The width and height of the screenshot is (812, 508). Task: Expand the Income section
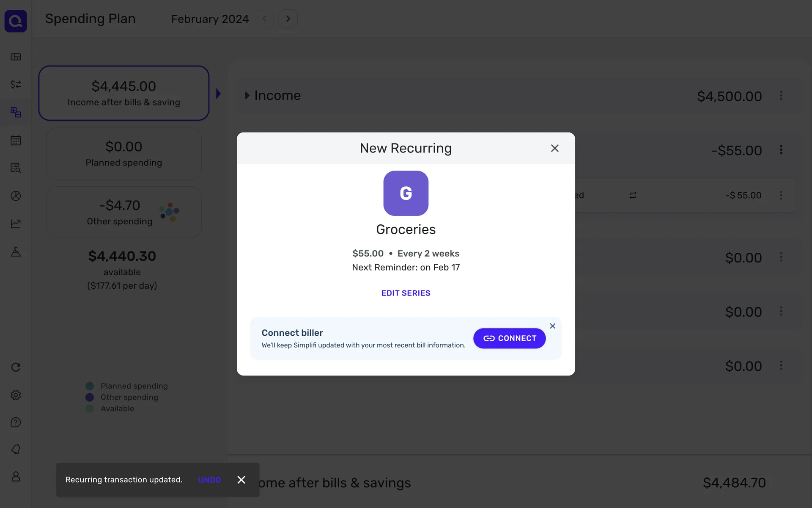pos(247,95)
